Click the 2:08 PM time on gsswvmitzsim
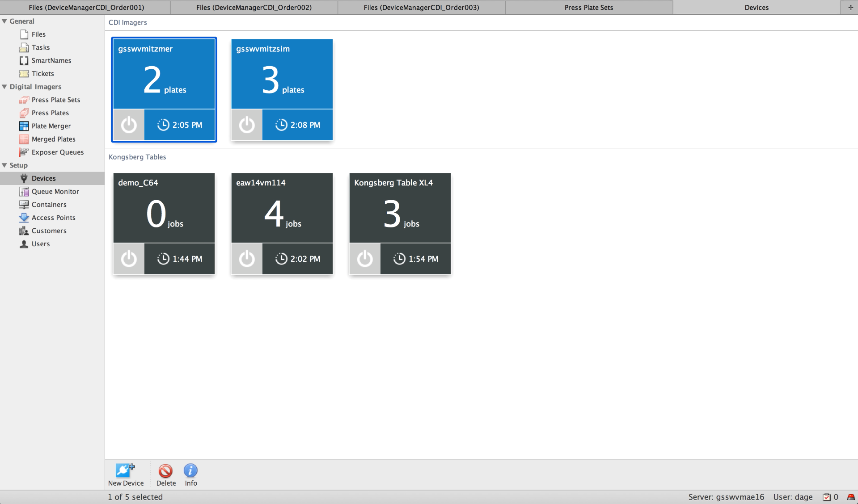The width and height of the screenshot is (858, 504). pyautogui.click(x=298, y=125)
